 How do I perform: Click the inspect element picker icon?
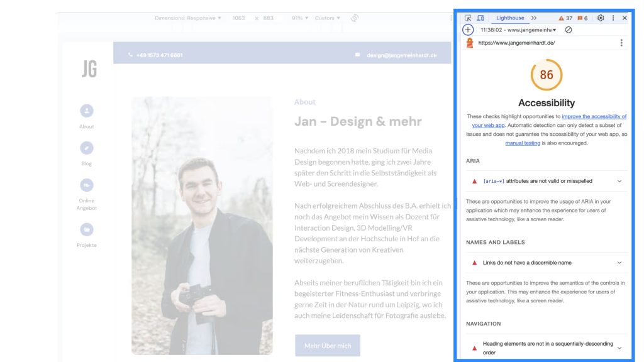(x=469, y=18)
